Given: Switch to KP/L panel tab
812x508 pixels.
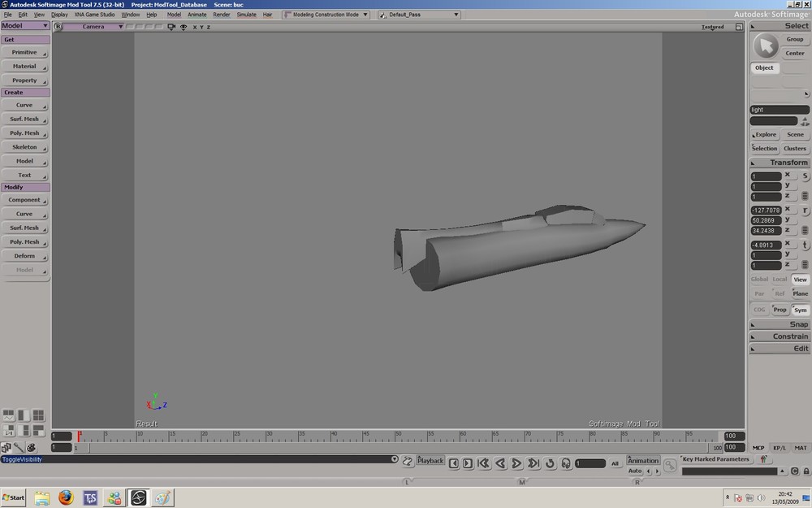Looking at the screenshot, I should pos(780,448).
